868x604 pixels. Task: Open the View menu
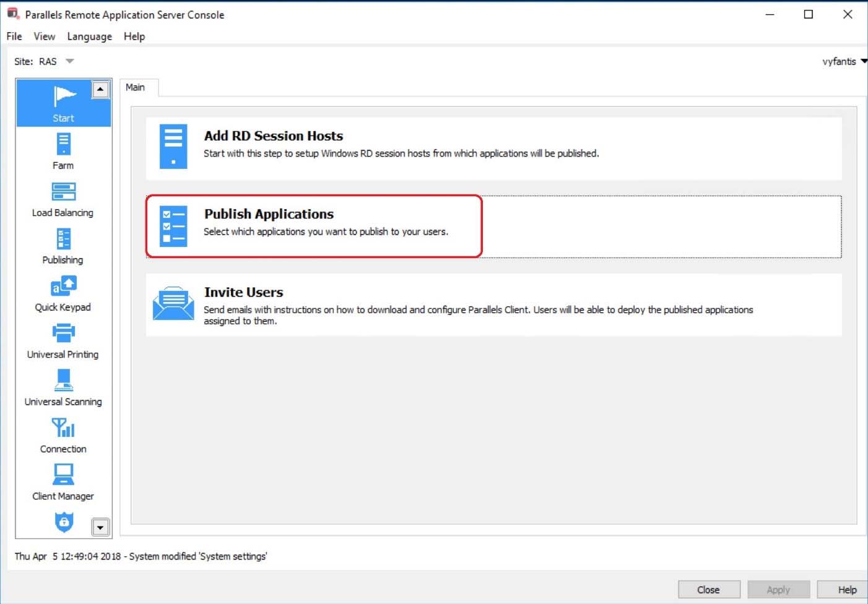[x=44, y=37]
